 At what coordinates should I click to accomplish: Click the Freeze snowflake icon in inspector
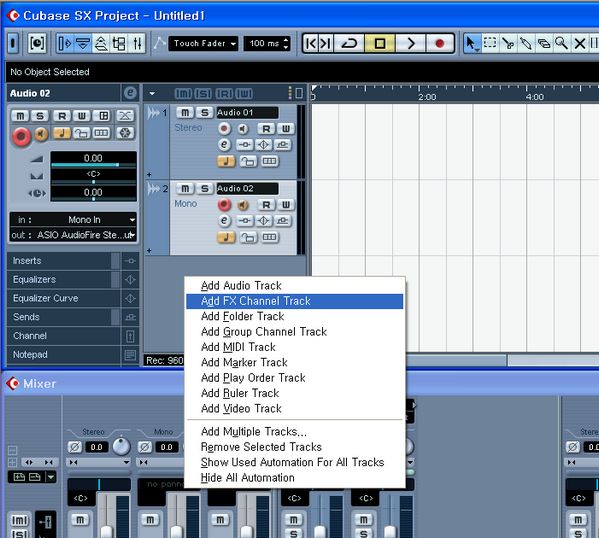125,133
